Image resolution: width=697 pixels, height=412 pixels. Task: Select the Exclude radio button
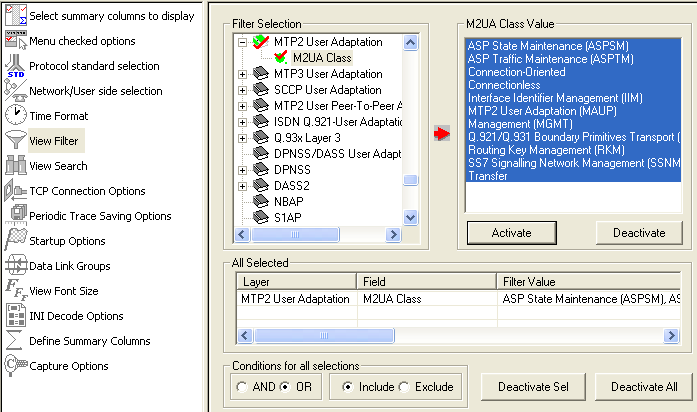point(405,387)
